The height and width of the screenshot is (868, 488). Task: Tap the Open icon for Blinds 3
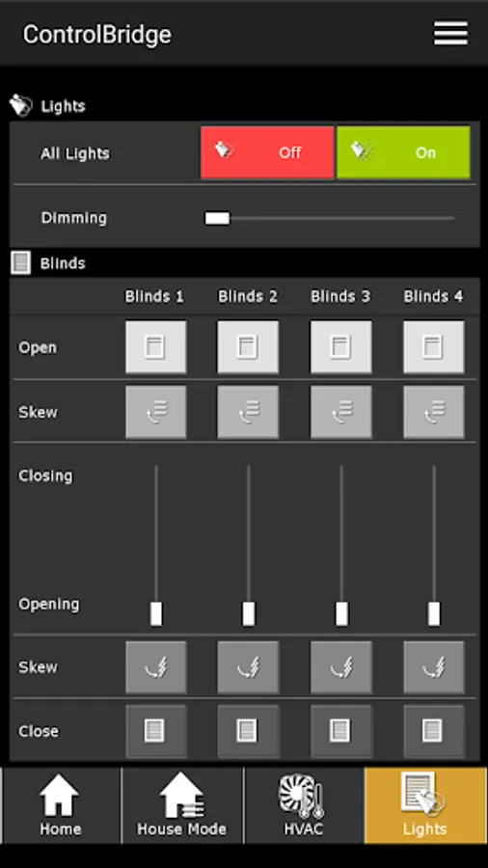click(x=340, y=347)
